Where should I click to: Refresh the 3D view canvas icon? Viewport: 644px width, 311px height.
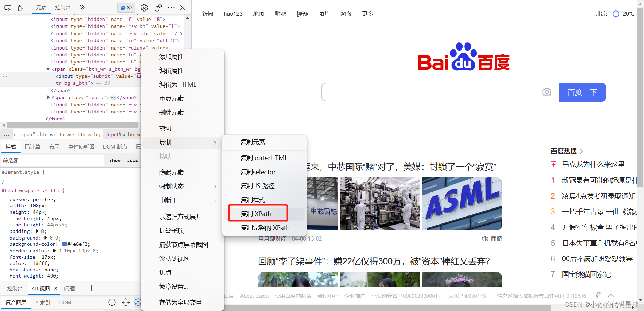pos(112,302)
